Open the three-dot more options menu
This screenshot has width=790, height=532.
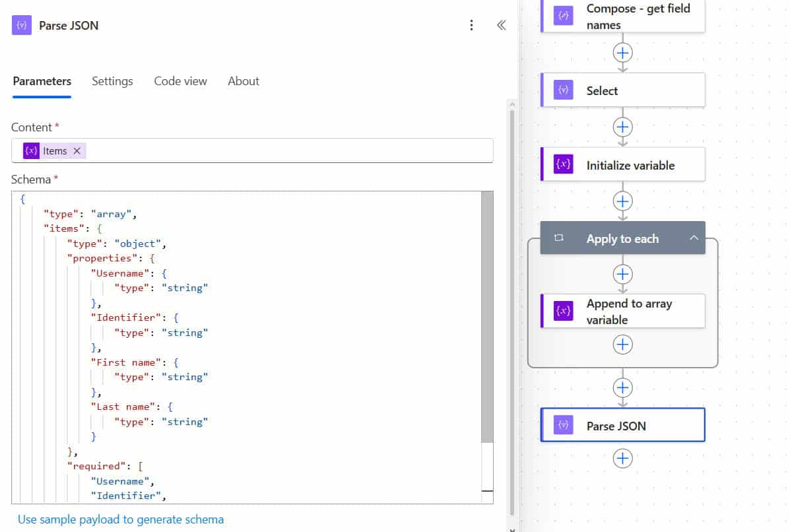[471, 25]
